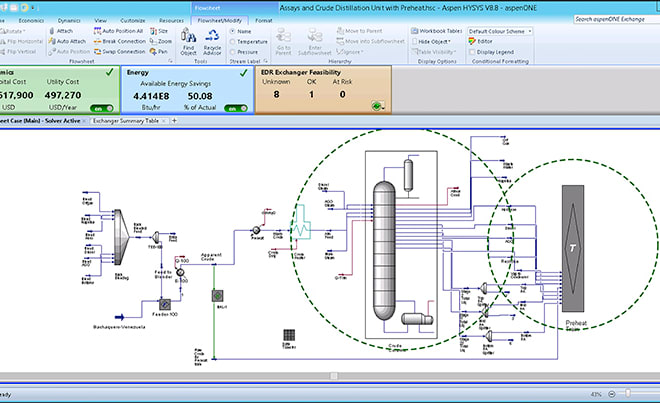The height and width of the screenshot is (403, 660).
Task: Select the BAL-1 balance block
Action: click(x=217, y=296)
